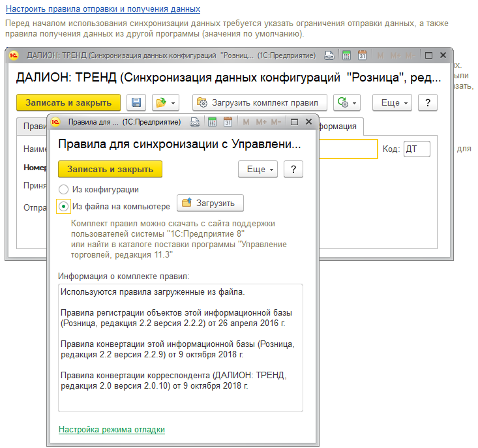Open Еще menu in ДАЛИОН: ТРЕНД window
The width and height of the screenshot is (478, 448).
click(392, 102)
